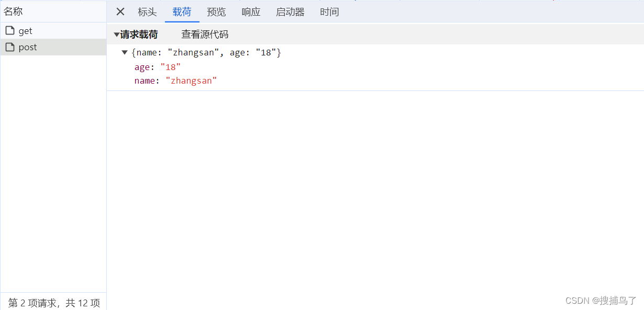Screen dimensions: 644x310
Task: Click the document icon beside the get request
Action: (10, 30)
